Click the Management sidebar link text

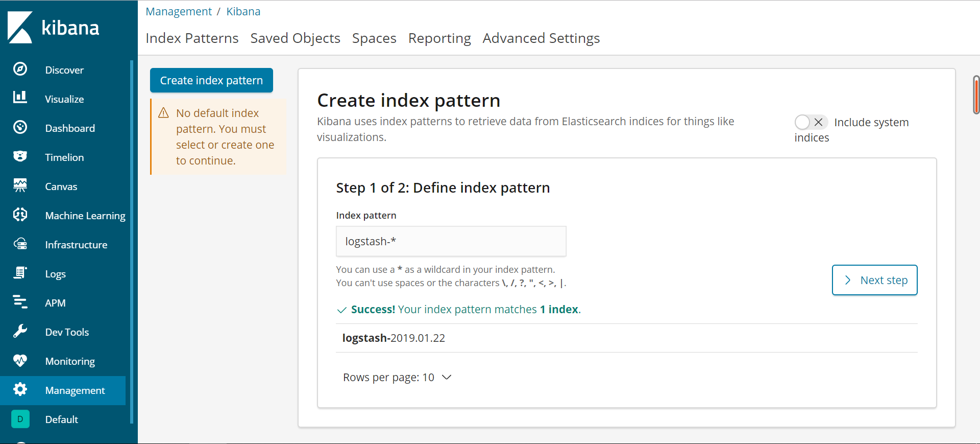(75, 391)
